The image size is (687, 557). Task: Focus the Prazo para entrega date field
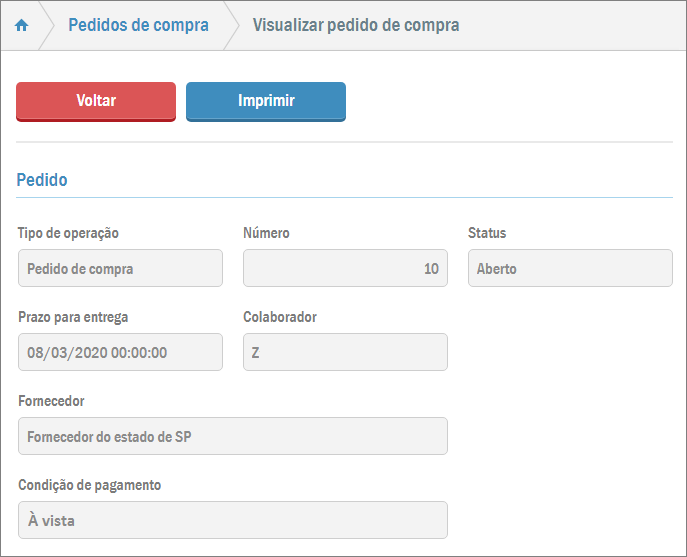pos(120,352)
